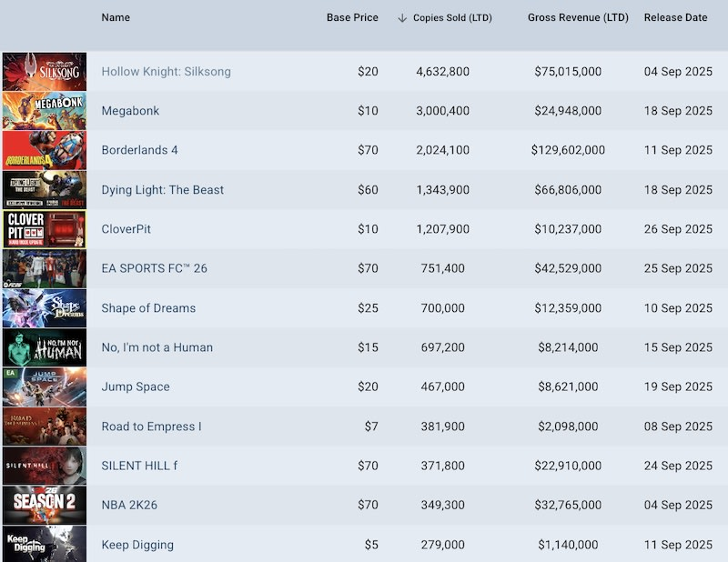Click the sort arrow beside Copies Sold
Viewport: 728px width, 562px height.
click(402, 18)
